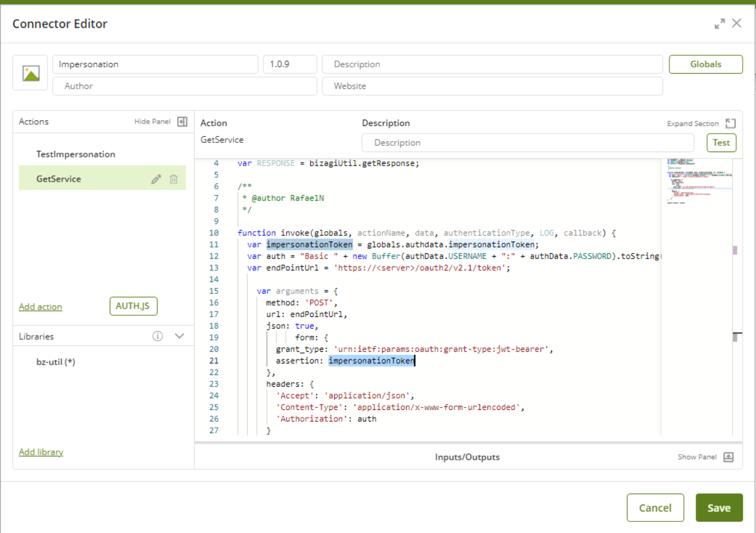Viewport: 756px width, 533px height.
Task: Save the connector changes
Action: coord(719,507)
